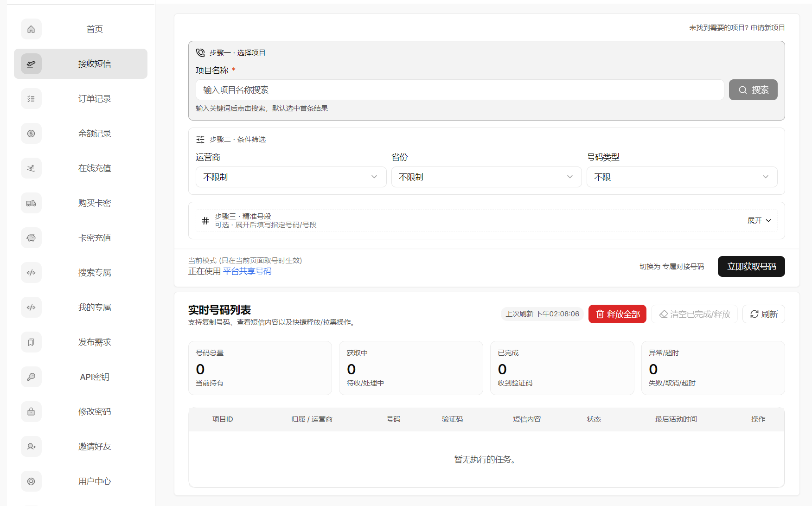Screen dimensions: 812x506
Task: Click the 订单记录 list icon
Action: click(x=31, y=98)
